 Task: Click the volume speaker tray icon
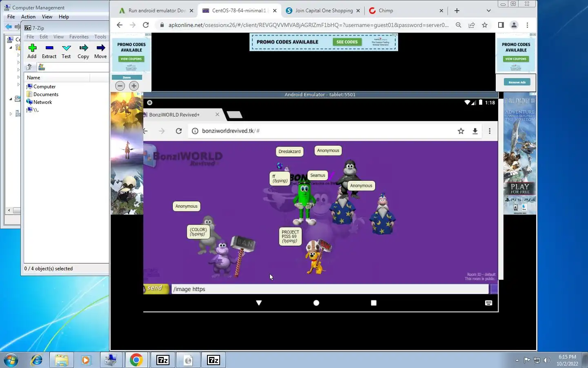point(547,360)
